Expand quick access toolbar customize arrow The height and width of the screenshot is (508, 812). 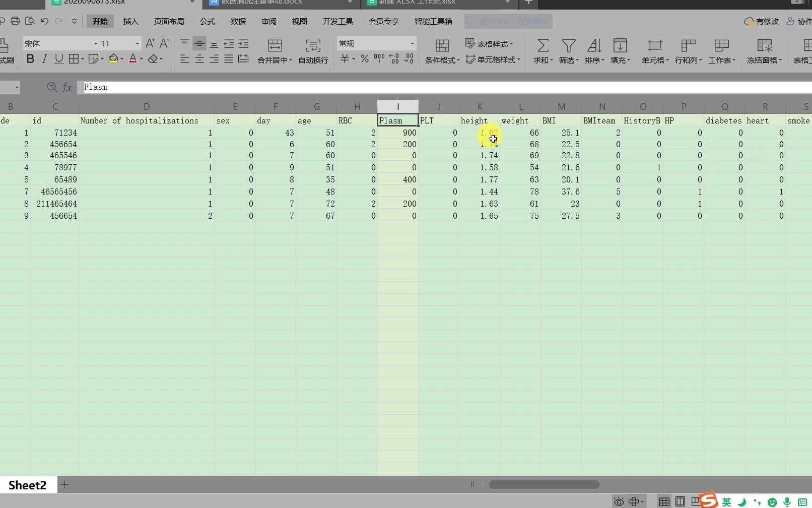pos(74,21)
